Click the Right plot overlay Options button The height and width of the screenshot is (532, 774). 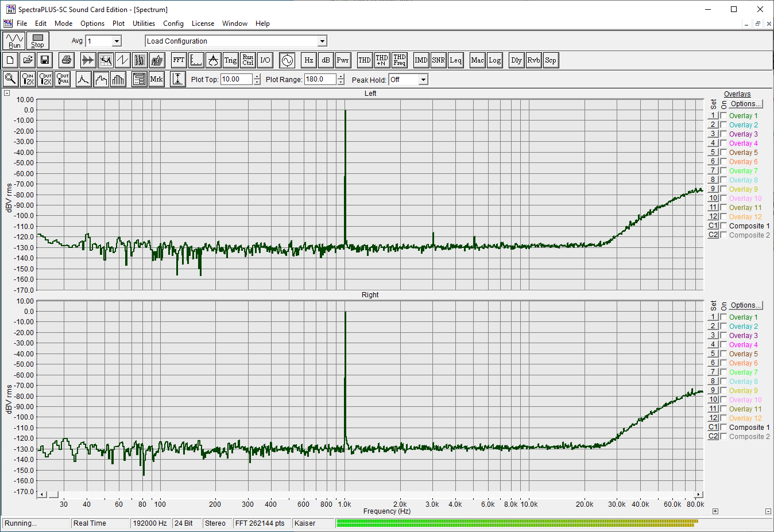coord(746,305)
